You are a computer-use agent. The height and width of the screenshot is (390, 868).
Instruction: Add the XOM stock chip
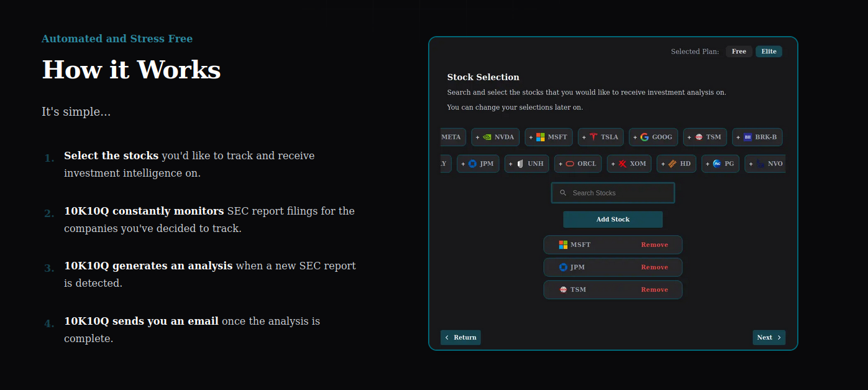click(629, 164)
